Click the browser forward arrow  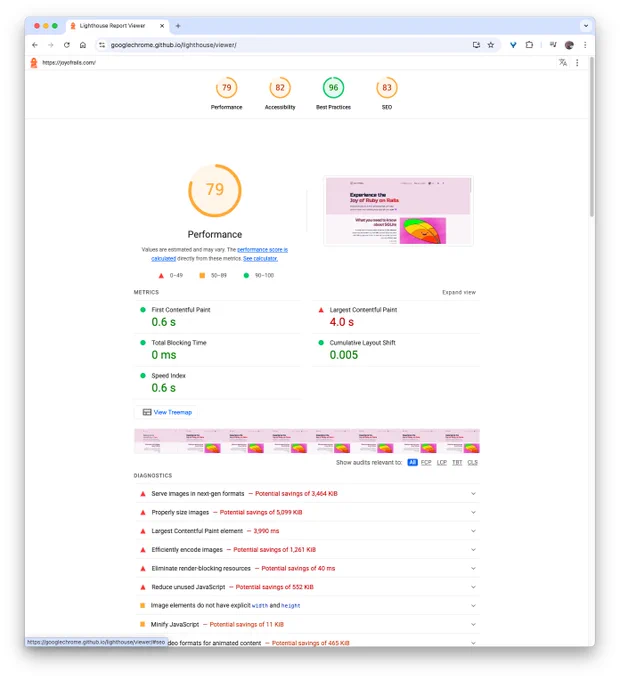click(x=51, y=45)
